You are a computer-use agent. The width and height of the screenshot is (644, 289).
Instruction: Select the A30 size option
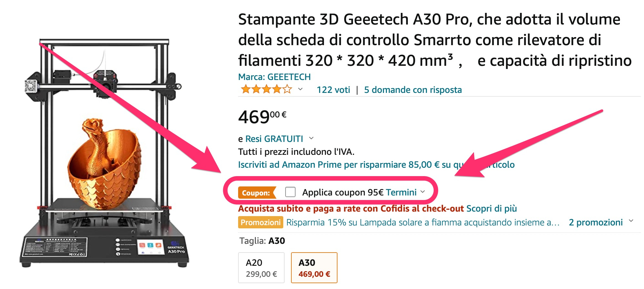[x=314, y=268]
